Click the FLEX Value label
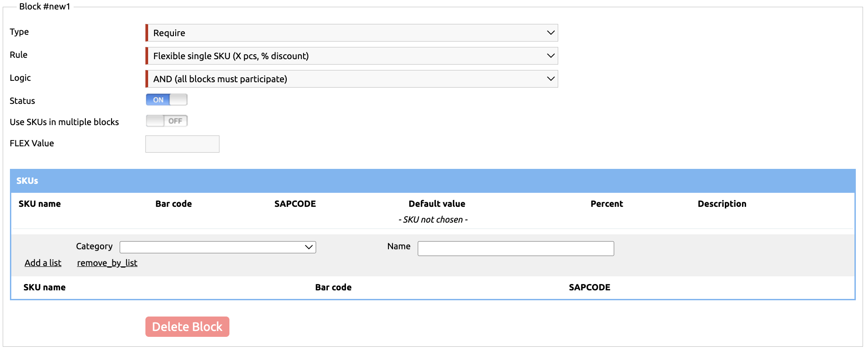Image resolution: width=868 pixels, height=354 pixels. (x=32, y=143)
